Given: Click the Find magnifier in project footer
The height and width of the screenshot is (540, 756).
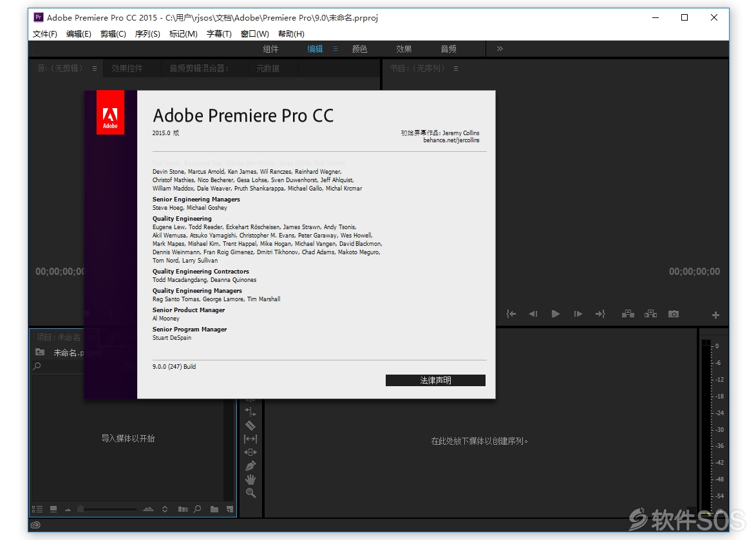Looking at the screenshot, I should tap(198, 509).
